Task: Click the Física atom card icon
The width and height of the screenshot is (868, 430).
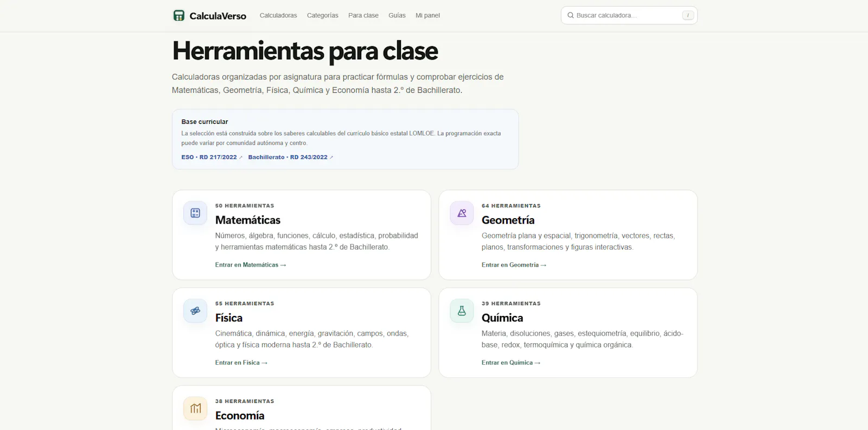Action: click(x=195, y=311)
